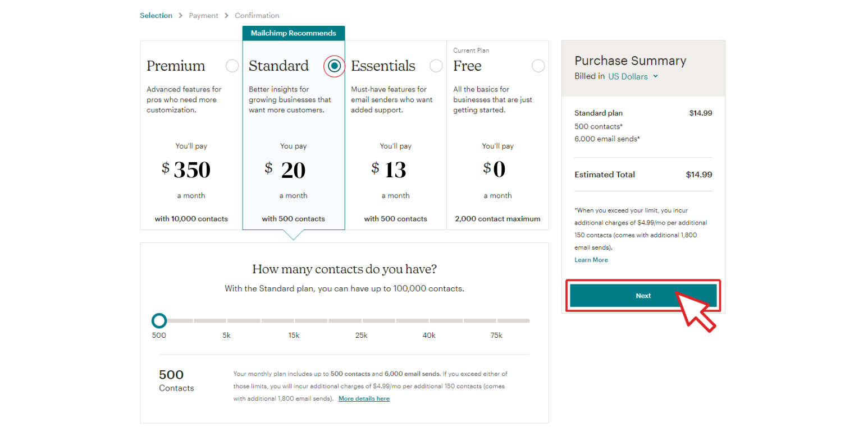Viewport: 868px width, 427px height.
Task: Go to the Payment breadcrumb step
Action: [x=203, y=16]
